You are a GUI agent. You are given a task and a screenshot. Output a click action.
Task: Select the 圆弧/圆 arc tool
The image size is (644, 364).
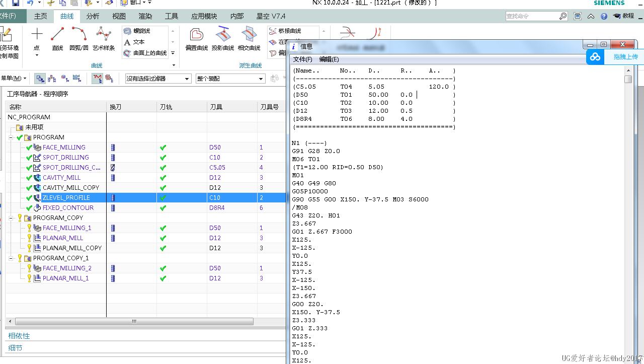(78, 39)
